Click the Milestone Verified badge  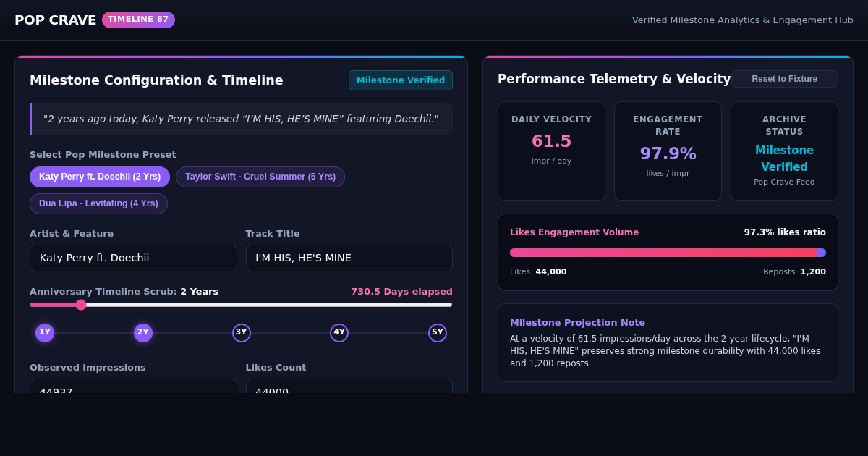coord(401,80)
